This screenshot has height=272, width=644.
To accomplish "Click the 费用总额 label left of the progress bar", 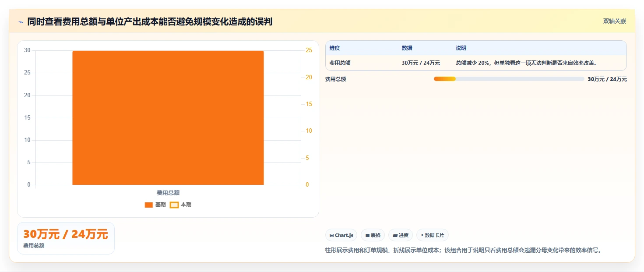I will click(336, 79).
